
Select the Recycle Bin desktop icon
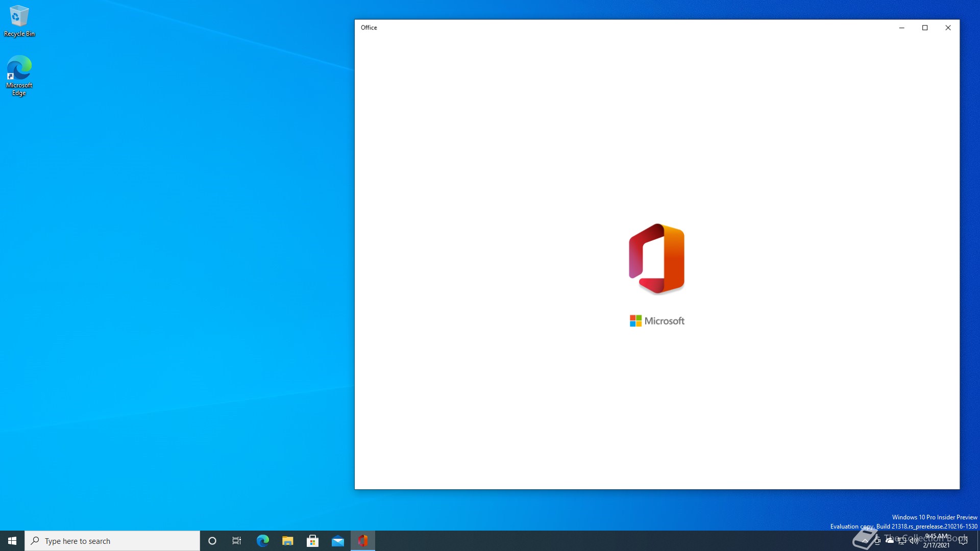pyautogui.click(x=19, y=21)
